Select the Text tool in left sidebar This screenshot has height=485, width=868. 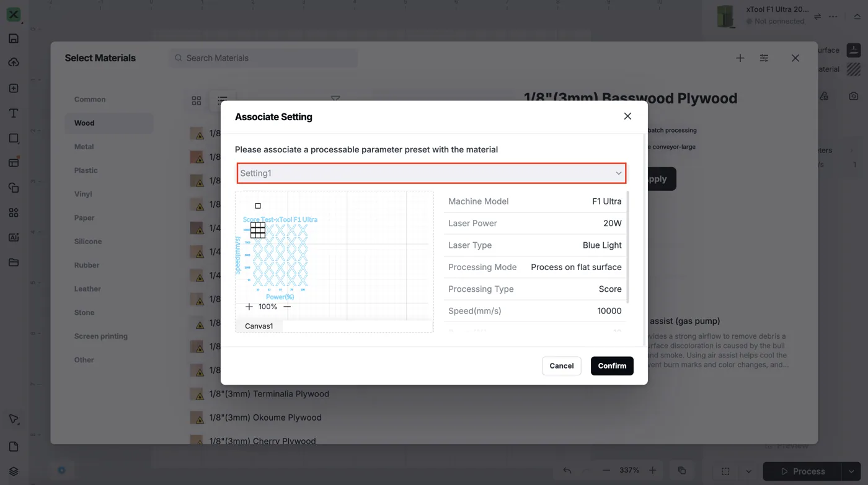click(14, 113)
